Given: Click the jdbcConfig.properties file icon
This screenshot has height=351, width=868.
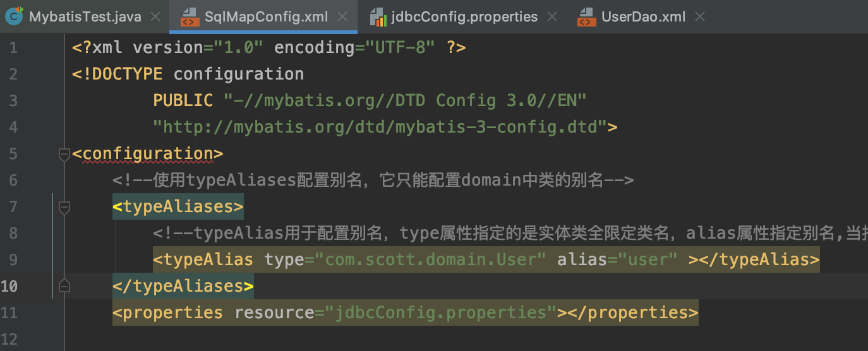Looking at the screenshot, I should tap(378, 17).
